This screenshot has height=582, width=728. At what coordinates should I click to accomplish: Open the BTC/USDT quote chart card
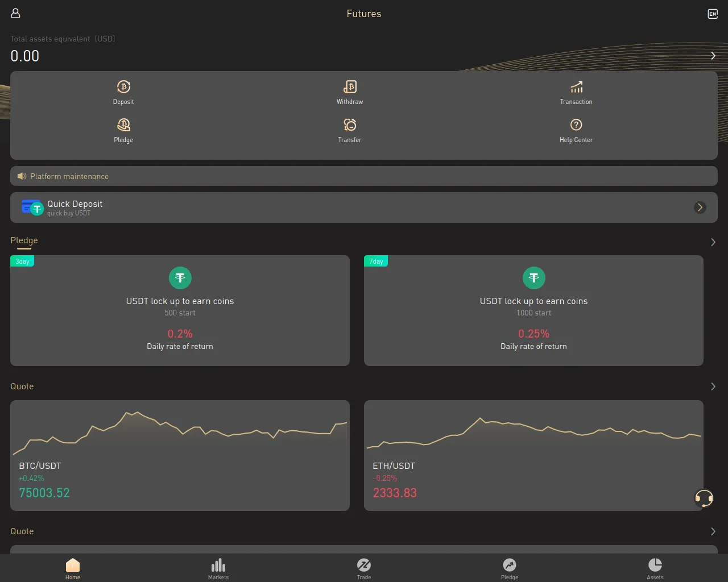(180, 455)
